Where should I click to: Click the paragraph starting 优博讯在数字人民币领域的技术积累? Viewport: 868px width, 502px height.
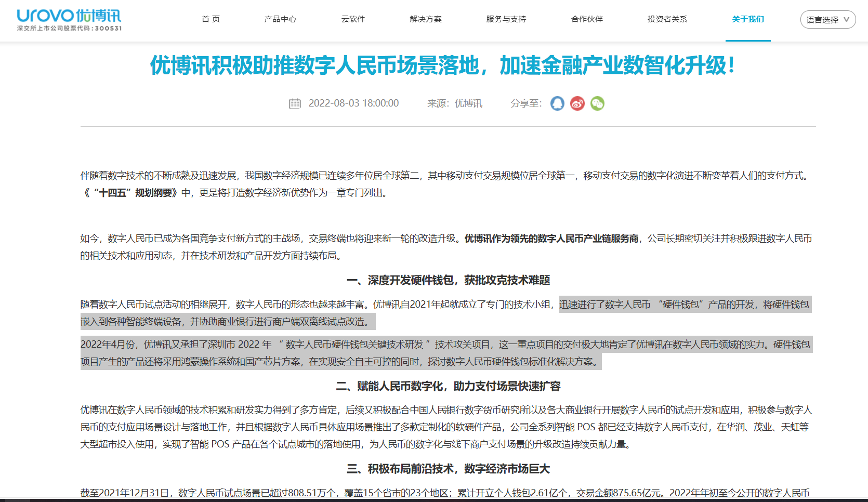(446, 427)
